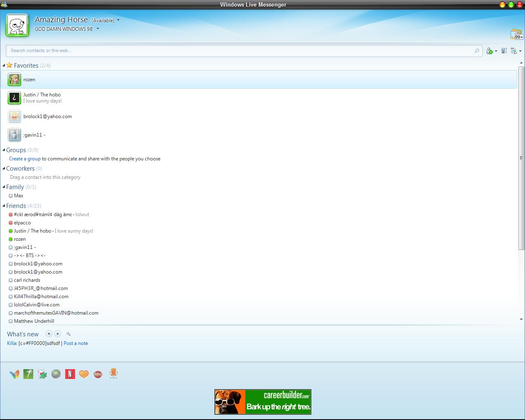Select lololCalvin@live.com contact

pyautogui.click(x=37, y=305)
